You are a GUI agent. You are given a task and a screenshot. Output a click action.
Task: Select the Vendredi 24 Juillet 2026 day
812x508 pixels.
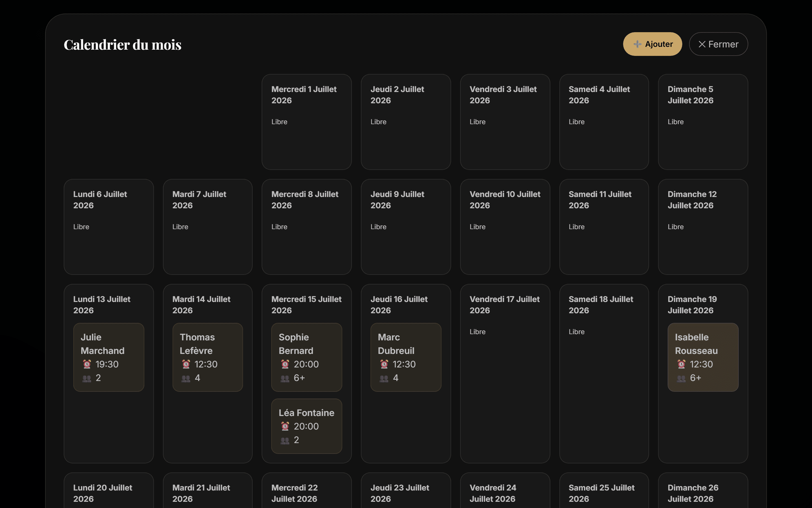505,491
